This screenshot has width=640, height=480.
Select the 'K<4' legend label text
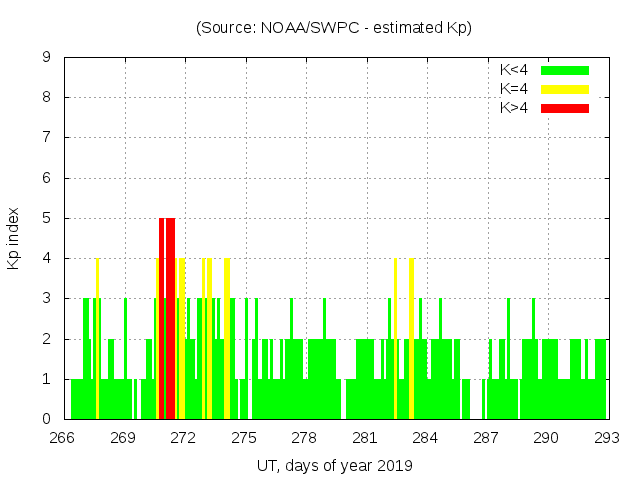514,70
